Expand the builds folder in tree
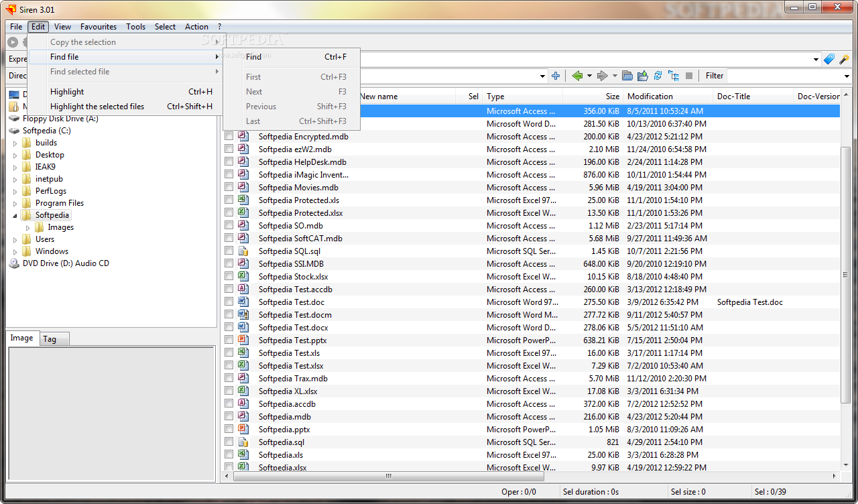 15,143
